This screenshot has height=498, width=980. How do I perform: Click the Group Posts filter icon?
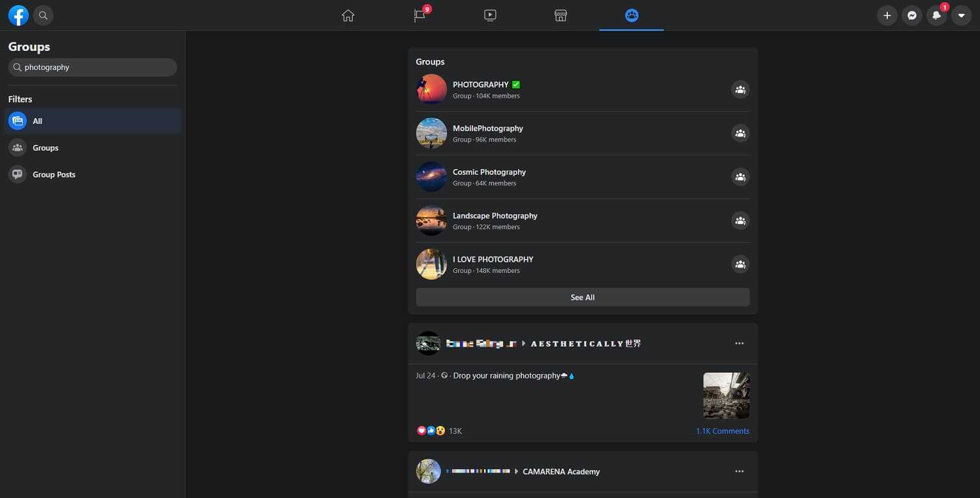coord(18,174)
